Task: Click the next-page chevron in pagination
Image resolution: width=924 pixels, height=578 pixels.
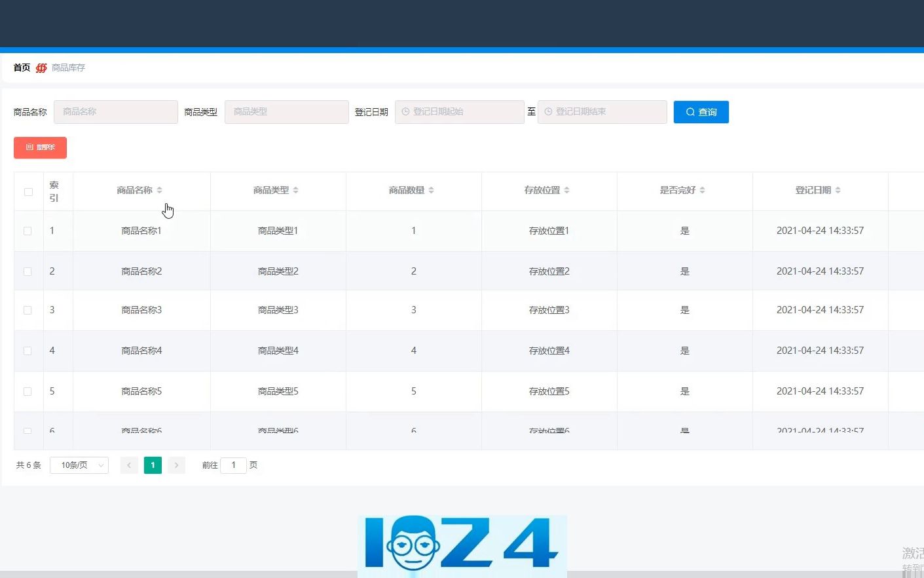Action: [176, 465]
